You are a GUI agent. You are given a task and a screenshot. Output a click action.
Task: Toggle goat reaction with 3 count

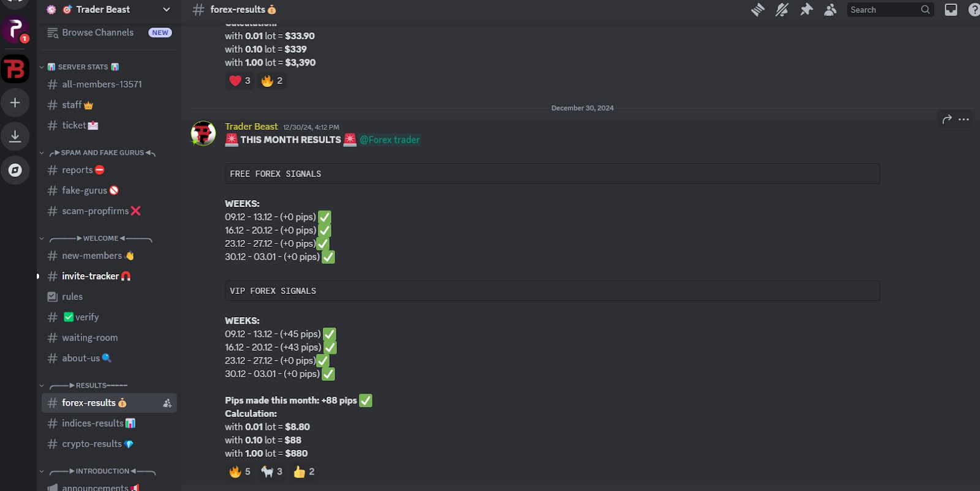coord(272,471)
